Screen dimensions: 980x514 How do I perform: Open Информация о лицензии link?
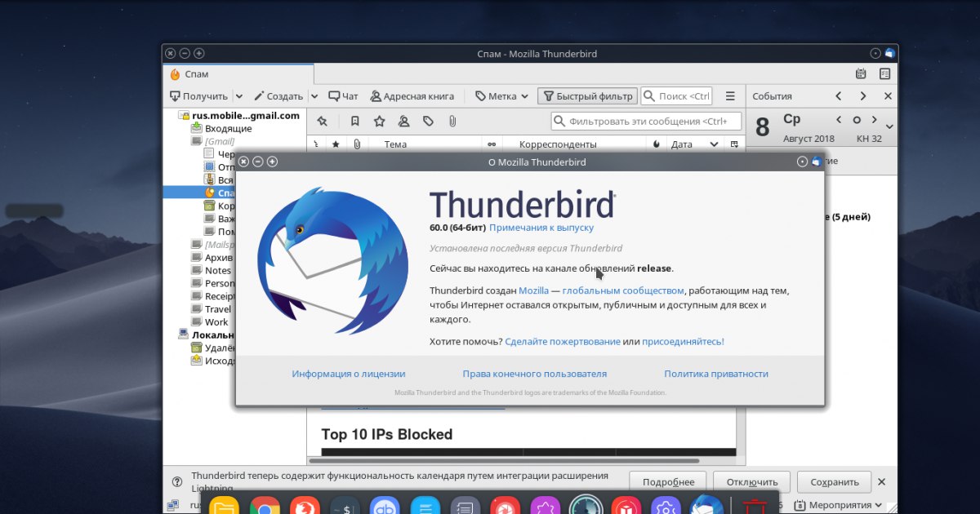click(349, 374)
